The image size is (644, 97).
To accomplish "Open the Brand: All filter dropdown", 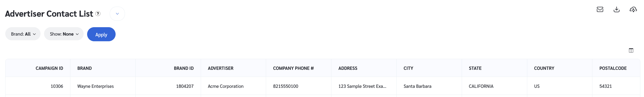I will 23,34.
